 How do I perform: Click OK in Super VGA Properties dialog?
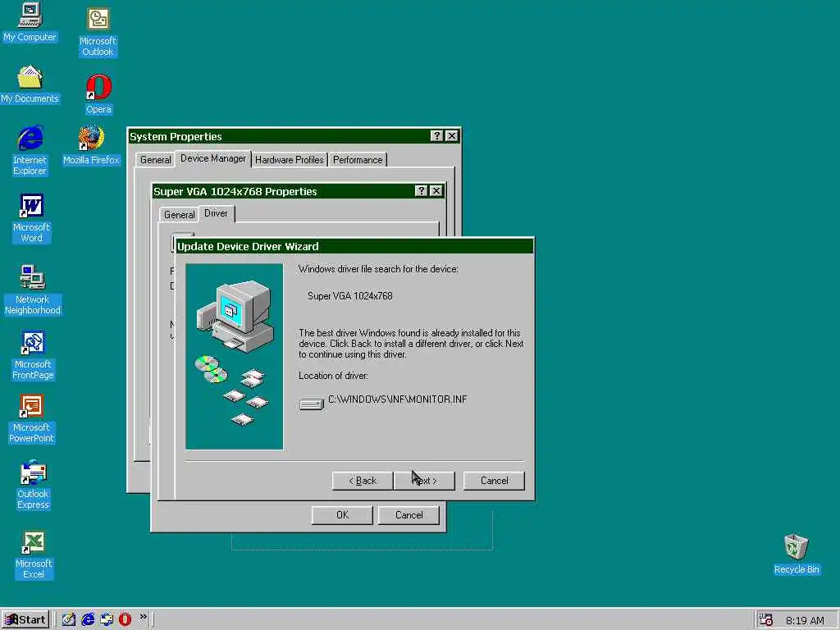[x=342, y=515]
